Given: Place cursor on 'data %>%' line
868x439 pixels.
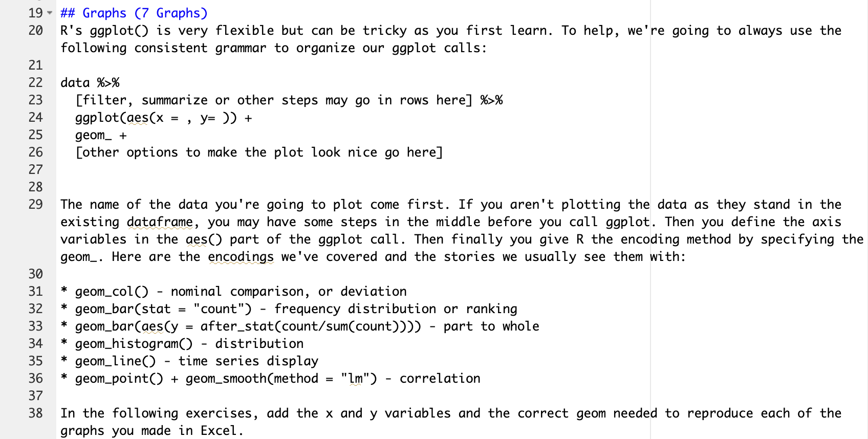Looking at the screenshot, I should [90, 82].
